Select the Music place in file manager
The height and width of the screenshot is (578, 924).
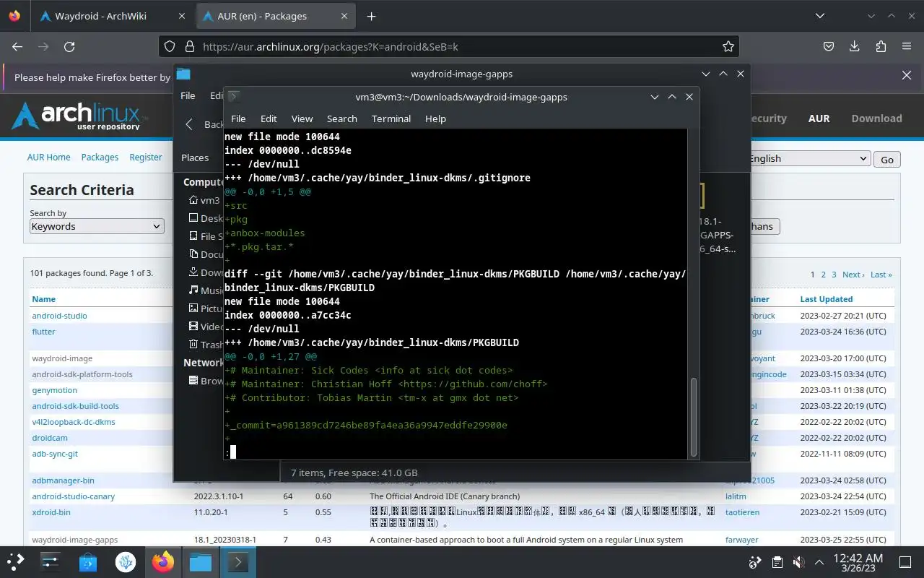tap(206, 290)
